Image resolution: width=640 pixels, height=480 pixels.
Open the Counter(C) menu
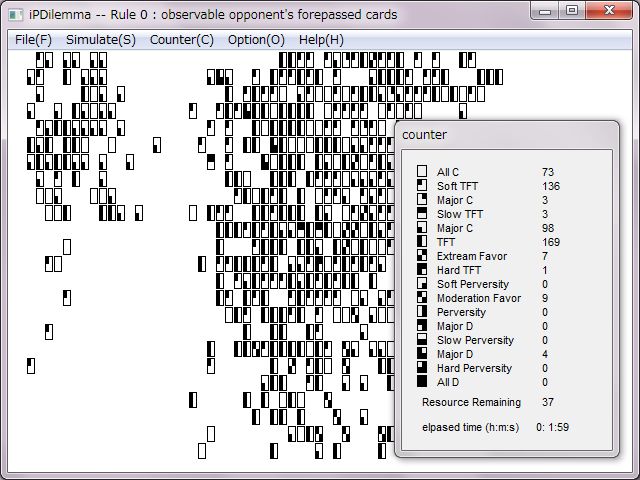click(182, 40)
